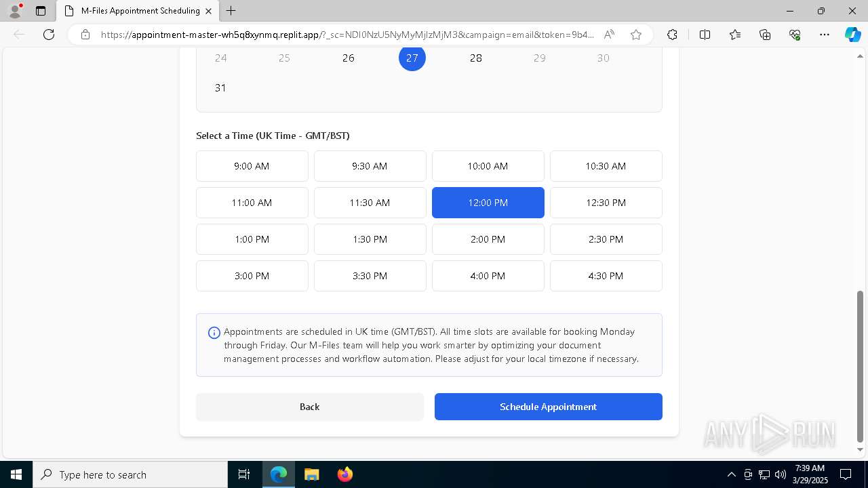Open the taskbar clock and date
Viewport: 868px width, 488px height.
click(809, 474)
